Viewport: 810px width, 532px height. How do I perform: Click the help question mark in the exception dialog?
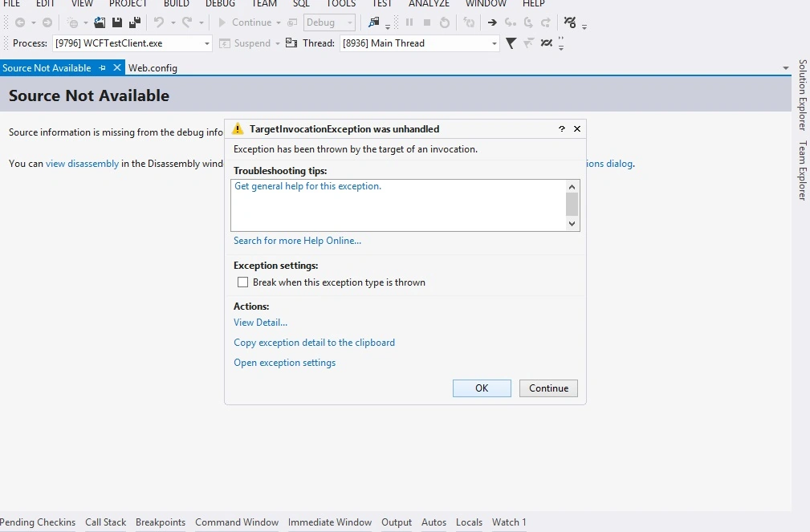click(561, 128)
